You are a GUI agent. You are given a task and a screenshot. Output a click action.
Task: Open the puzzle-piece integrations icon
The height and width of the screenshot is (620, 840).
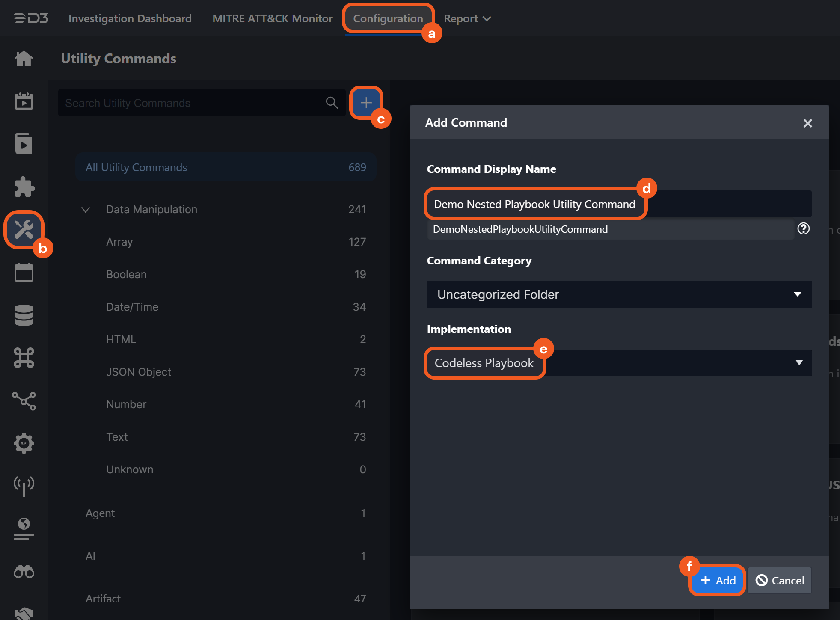[24, 187]
